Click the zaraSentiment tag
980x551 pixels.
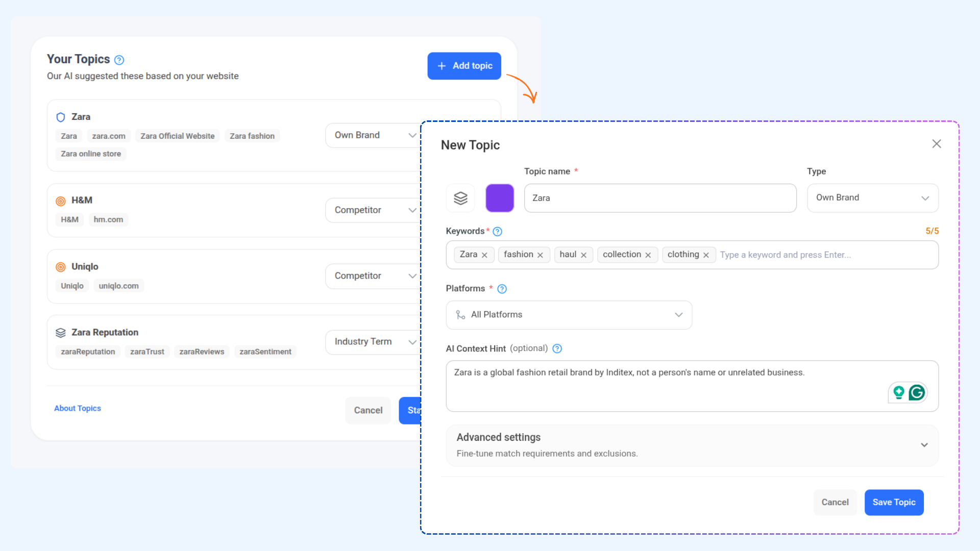[x=265, y=352]
